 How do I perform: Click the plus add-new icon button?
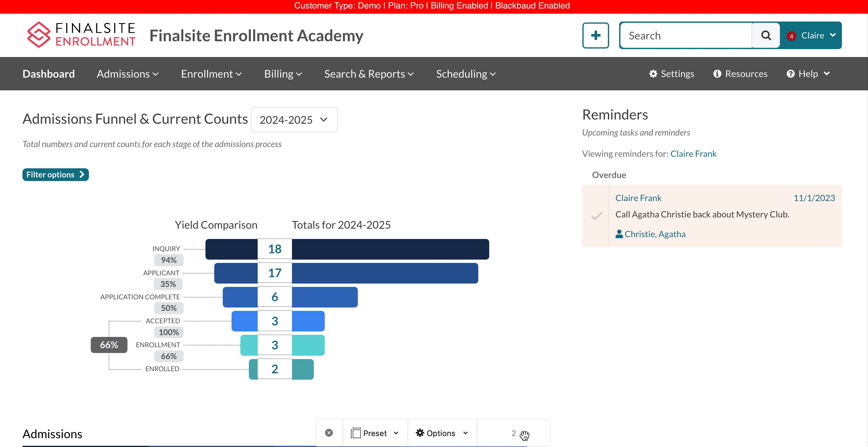595,35
